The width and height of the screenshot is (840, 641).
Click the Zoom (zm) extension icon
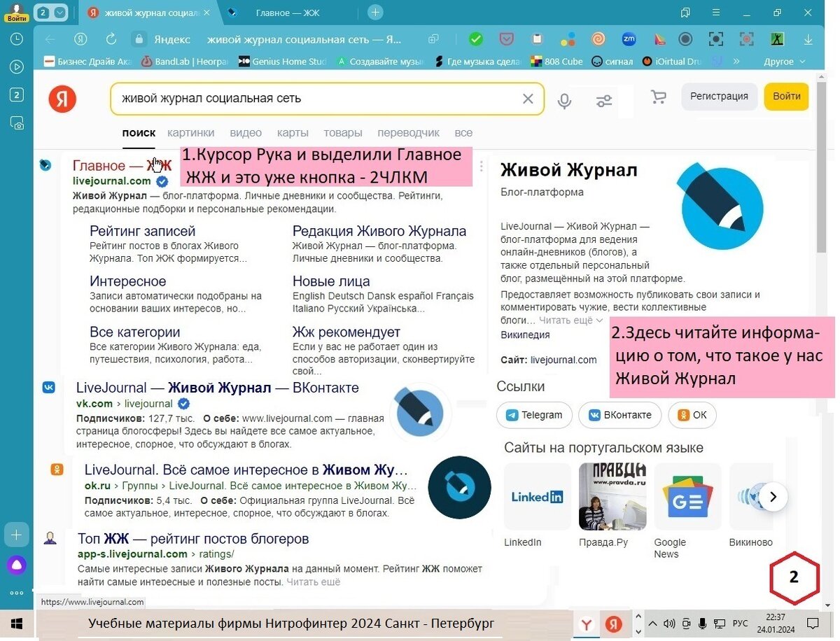(x=629, y=39)
